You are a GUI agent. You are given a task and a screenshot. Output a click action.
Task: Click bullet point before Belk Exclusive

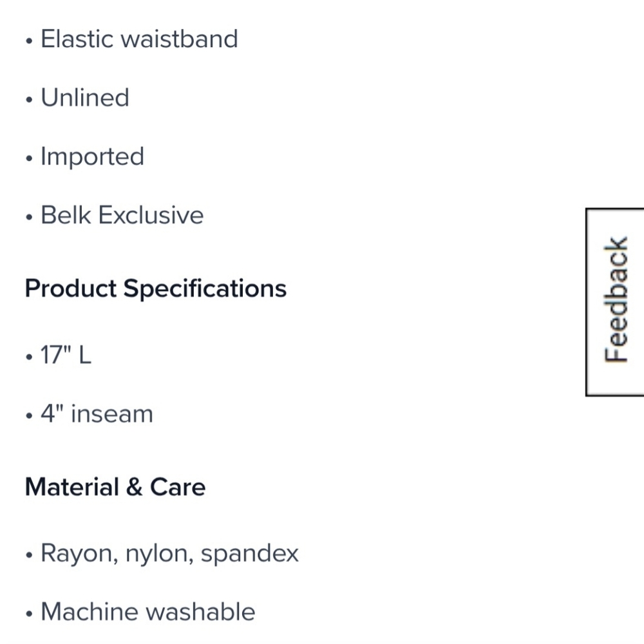29,217
